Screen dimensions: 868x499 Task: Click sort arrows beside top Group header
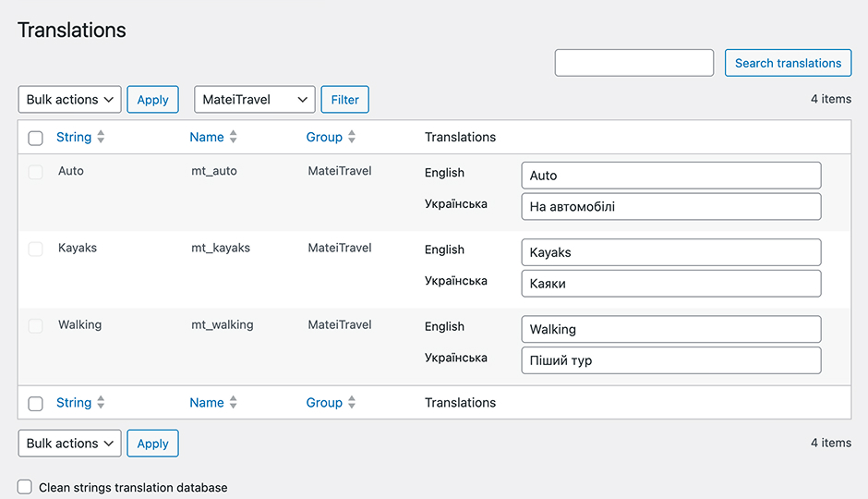coord(352,137)
